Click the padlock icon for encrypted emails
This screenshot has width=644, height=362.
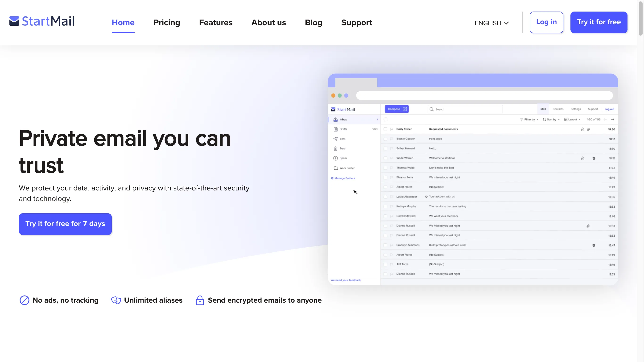pyautogui.click(x=199, y=300)
